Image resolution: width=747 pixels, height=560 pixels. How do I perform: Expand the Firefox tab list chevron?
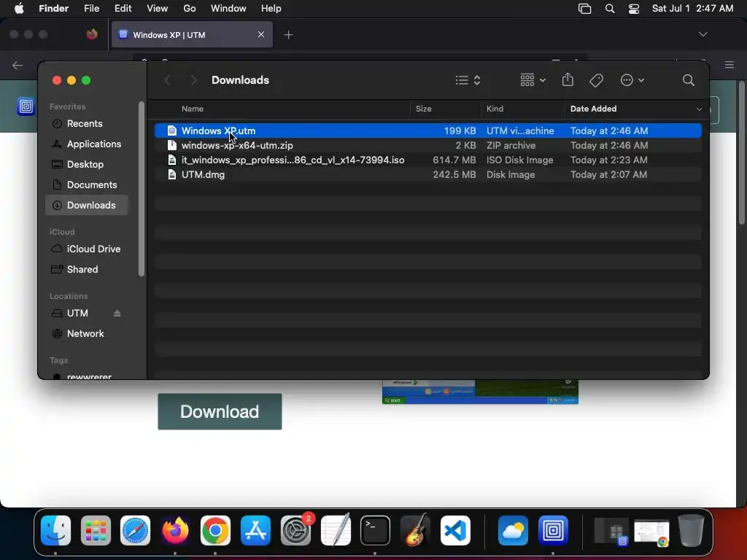pos(703,34)
